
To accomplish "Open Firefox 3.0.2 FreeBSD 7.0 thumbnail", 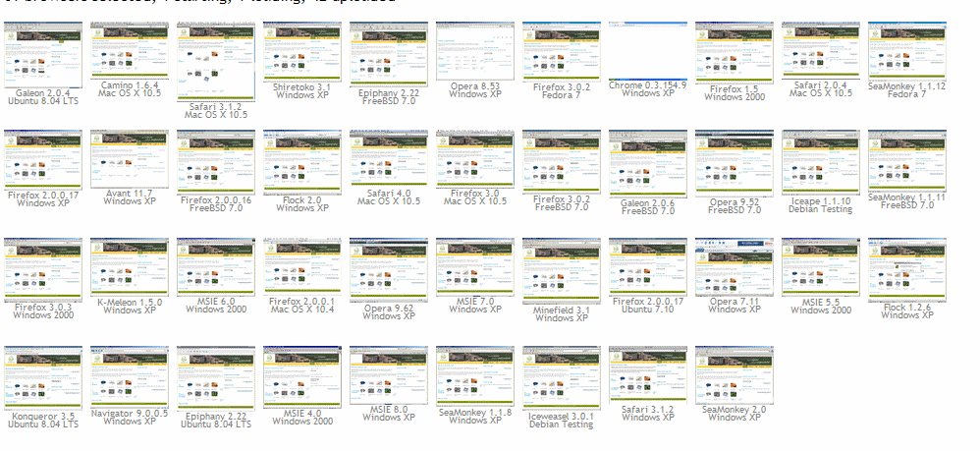I will 562,162.
